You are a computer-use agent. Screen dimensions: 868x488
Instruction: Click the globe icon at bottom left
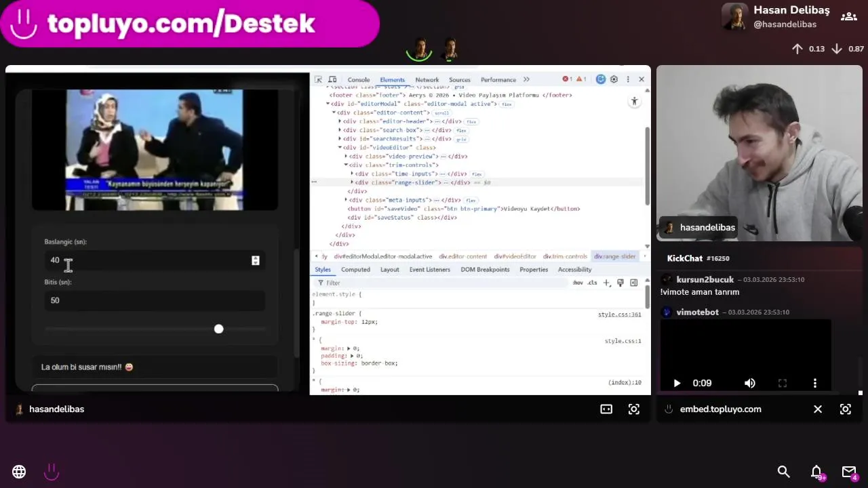coord(19,472)
